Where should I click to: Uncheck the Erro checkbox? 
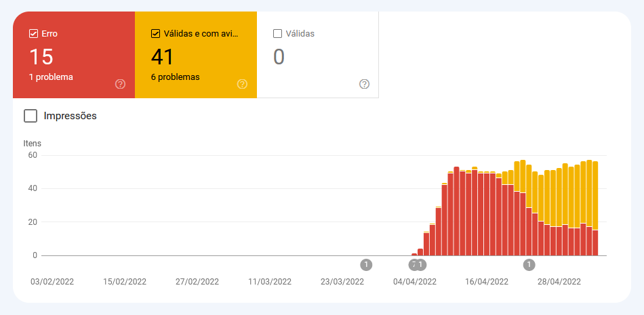click(33, 33)
